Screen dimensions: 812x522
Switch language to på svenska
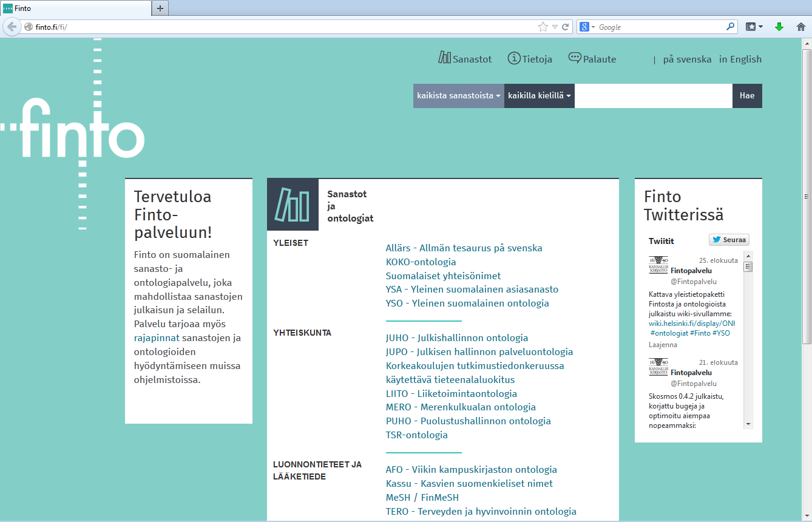click(687, 59)
